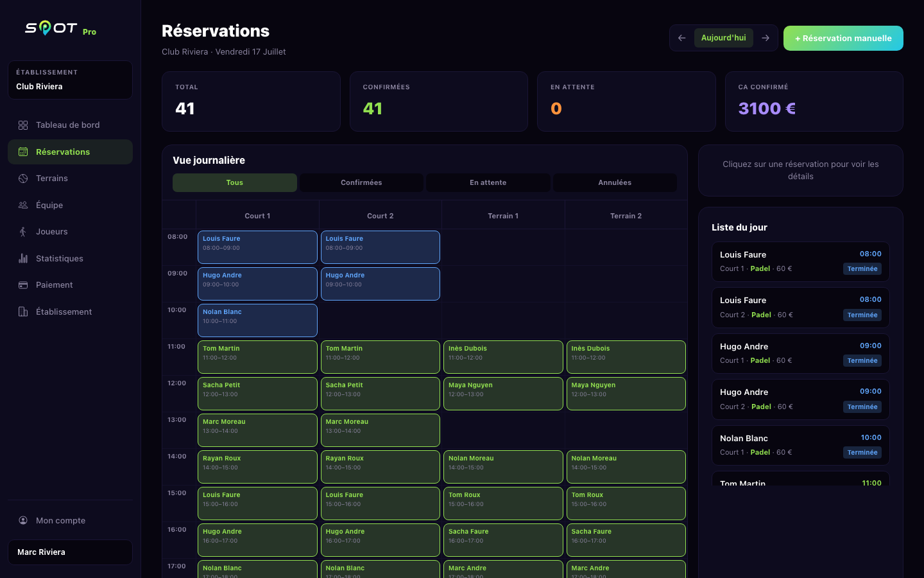Click the Terrains sidebar icon
Viewport: 924px width, 578px height.
(x=23, y=179)
